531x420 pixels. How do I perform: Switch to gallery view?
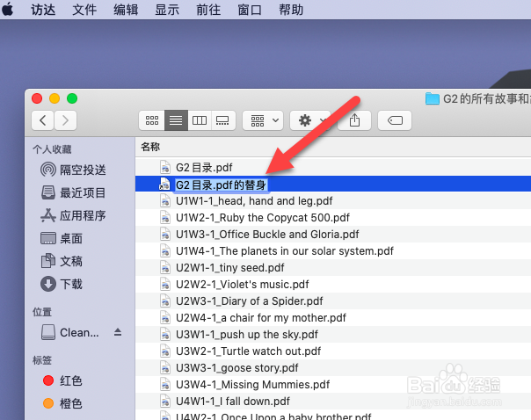pos(222,120)
